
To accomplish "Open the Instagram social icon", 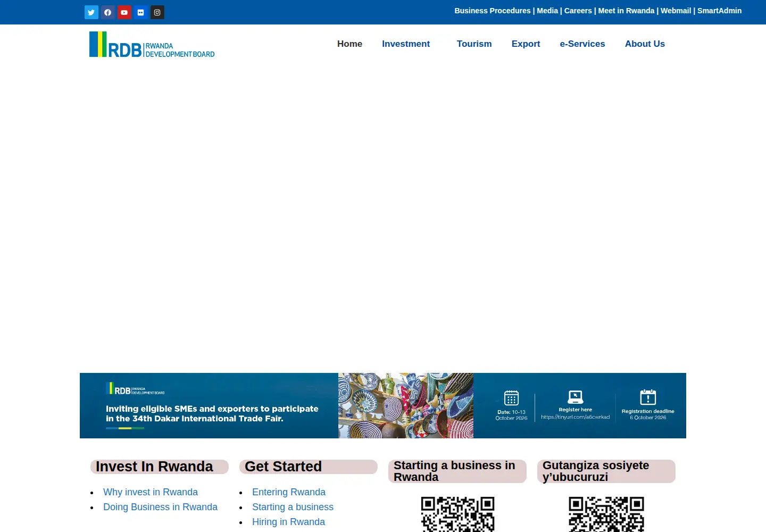I will [x=157, y=12].
